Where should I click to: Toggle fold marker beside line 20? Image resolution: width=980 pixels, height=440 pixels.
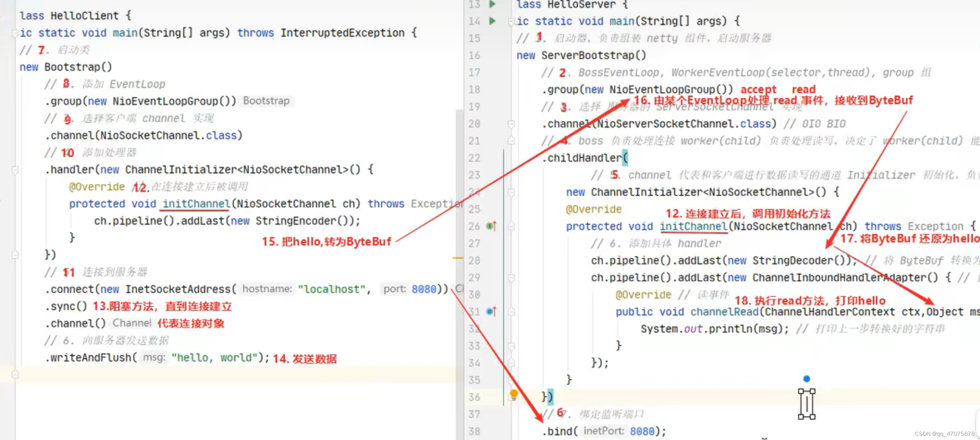[x=511, y=124]
